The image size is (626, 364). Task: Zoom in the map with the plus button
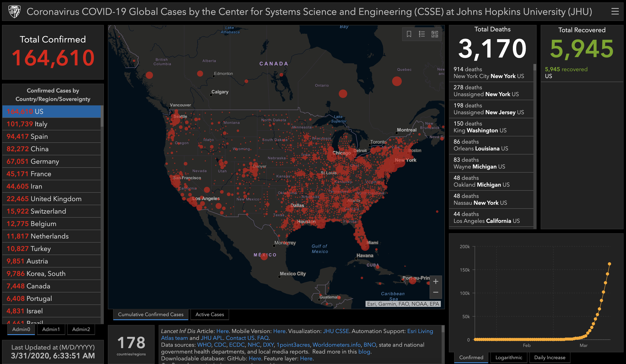tap(436, 281)
